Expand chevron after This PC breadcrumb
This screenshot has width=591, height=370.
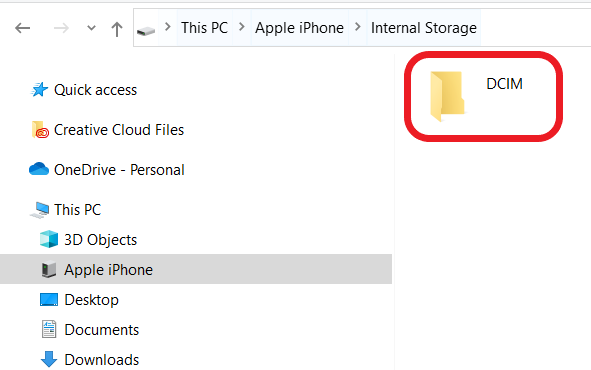242,27
